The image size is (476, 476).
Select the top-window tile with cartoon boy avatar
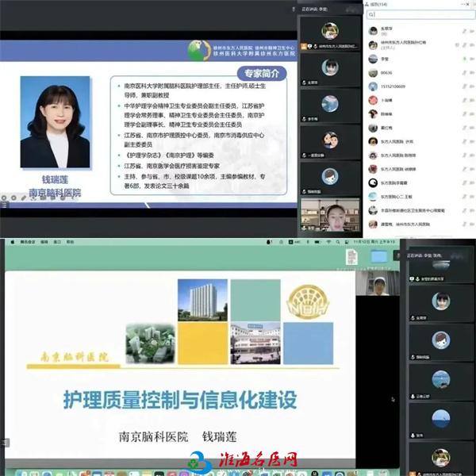coord(330,178)
